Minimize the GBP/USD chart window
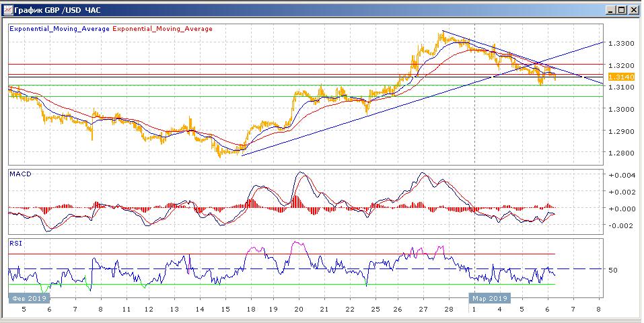Screen dimensions: 644x323 pos(611,10)
